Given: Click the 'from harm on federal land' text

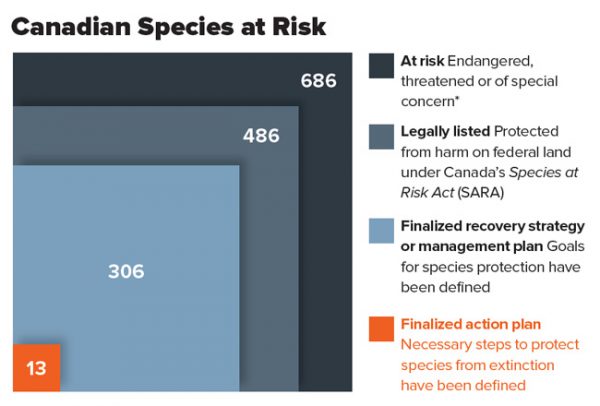Looking at the screenshot, I should click(486, 152).
